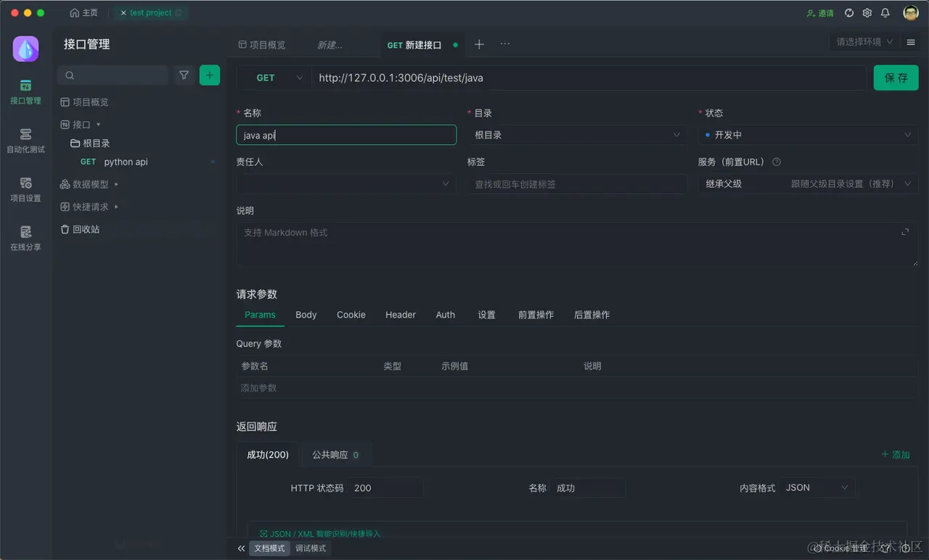Select 项目概览 in the sidebar tree

coord(84,102)
